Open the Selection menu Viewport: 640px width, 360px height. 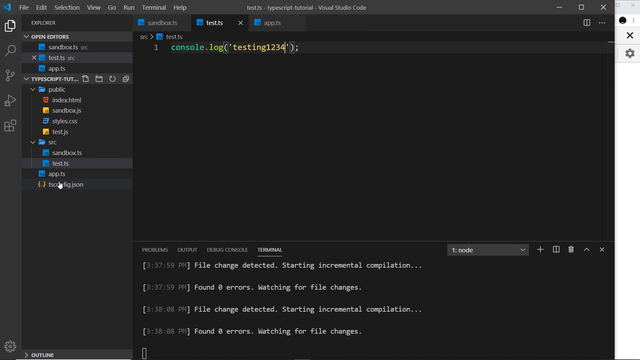pyautogui.click(x=67, y=7)
